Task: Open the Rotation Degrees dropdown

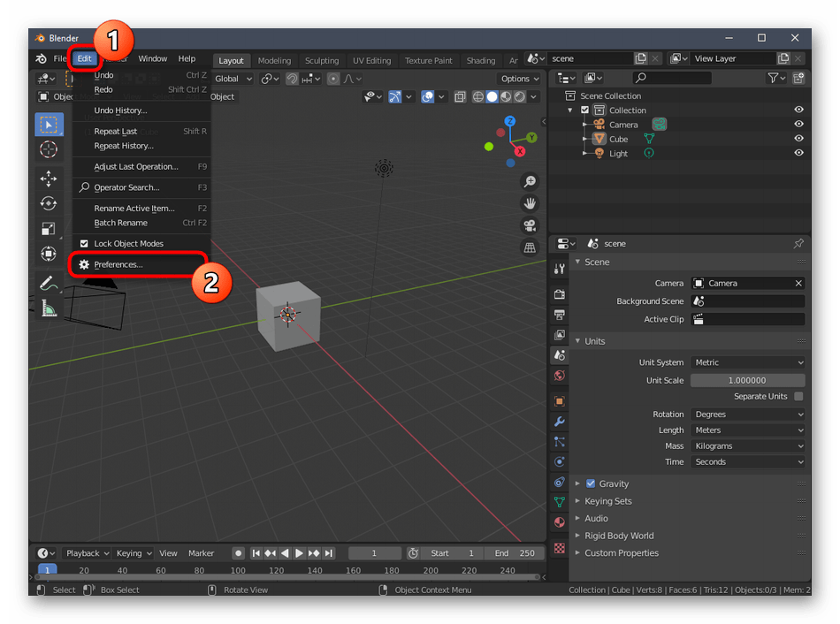Action: click(x=748, y=415)
